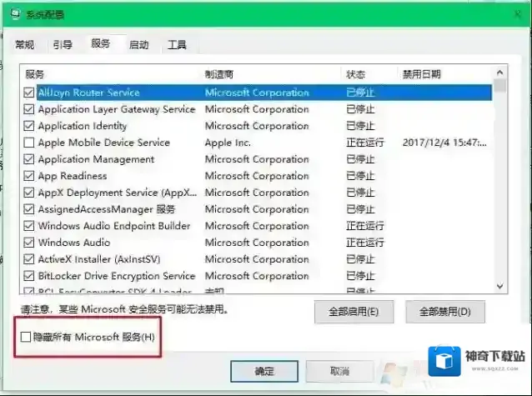Switch to the 常规 tab
The width and height of the screenshot is (532, 396).
click(x=25, y=45)
